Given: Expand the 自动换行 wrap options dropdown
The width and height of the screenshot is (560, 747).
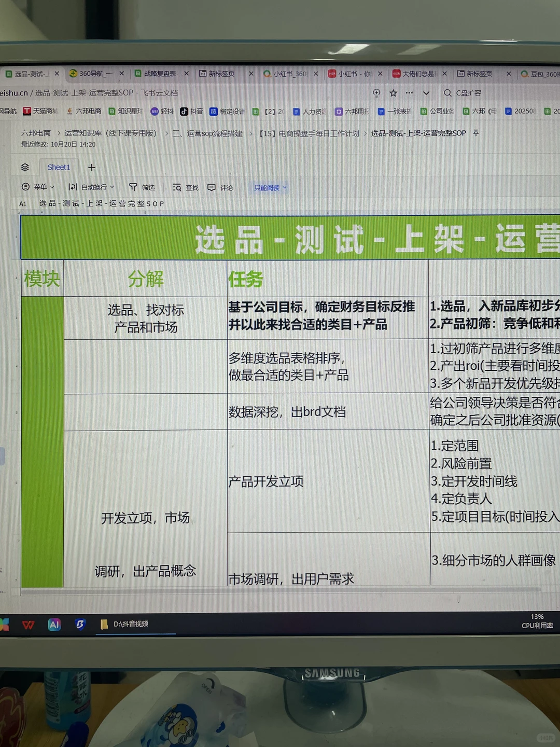Looking at the screenshot, I should (x=91, y=187).
